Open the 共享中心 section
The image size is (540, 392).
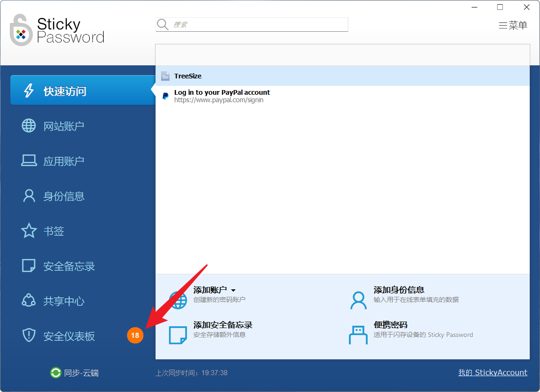point(64,301)
